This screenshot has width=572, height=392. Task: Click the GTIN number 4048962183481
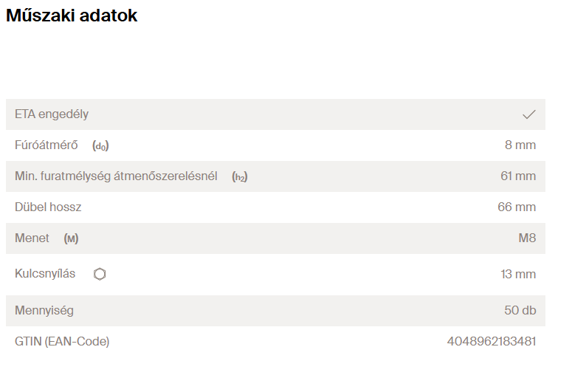pyautogui.click(x=492, y=341)
